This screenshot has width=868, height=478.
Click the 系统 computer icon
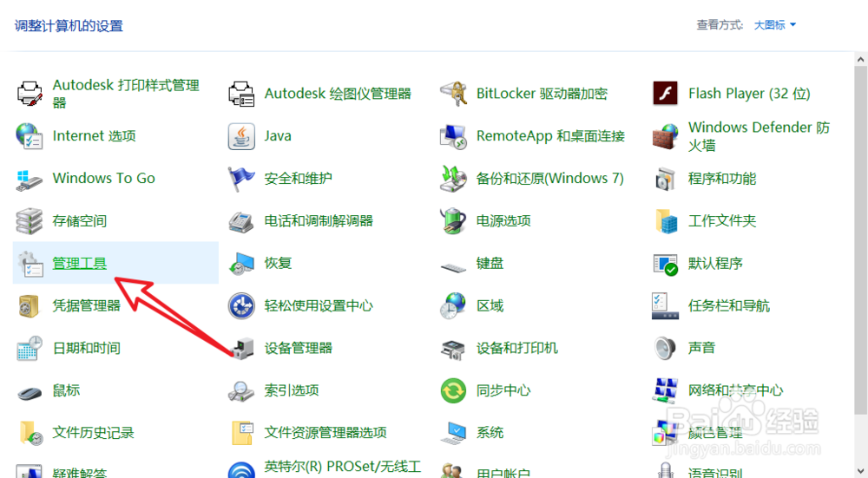[x=453, y=433]
